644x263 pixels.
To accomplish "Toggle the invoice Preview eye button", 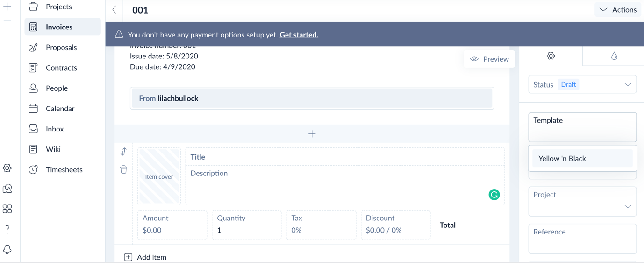I will (489, 59).
